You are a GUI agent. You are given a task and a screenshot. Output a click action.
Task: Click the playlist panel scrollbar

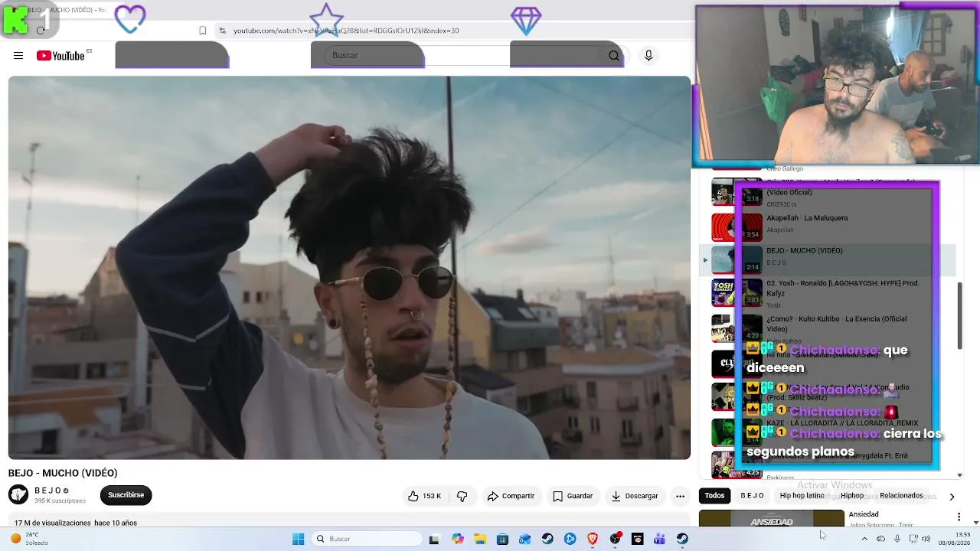click(959, 316)
